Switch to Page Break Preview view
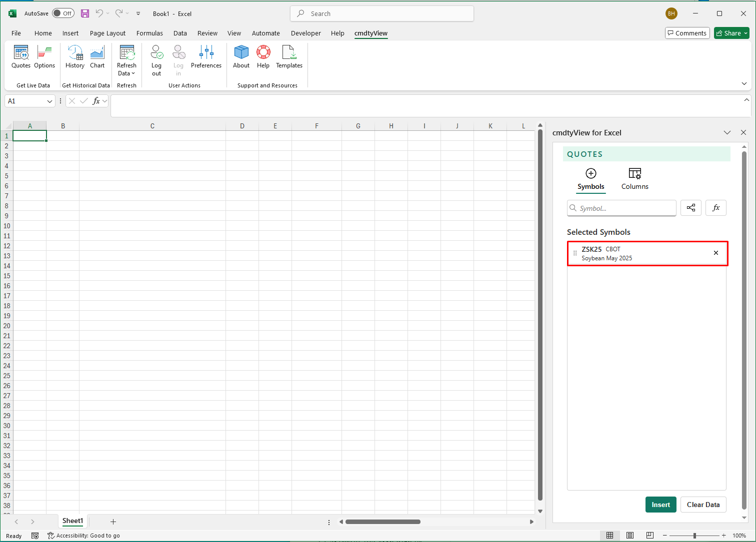The image size is (756, 542). coord(650,536)
